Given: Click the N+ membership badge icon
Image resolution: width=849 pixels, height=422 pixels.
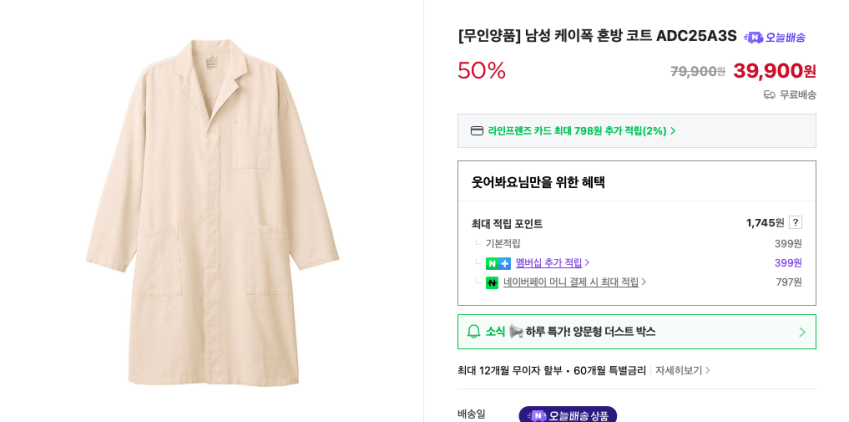Looking at the screenshot, I should pyautogui.click(x=498, y=263).
